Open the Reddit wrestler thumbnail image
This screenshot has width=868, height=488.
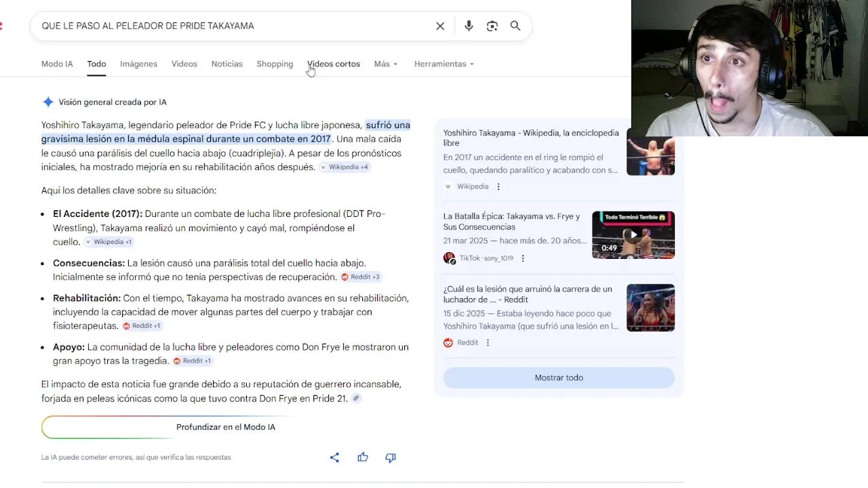point(650,308)
